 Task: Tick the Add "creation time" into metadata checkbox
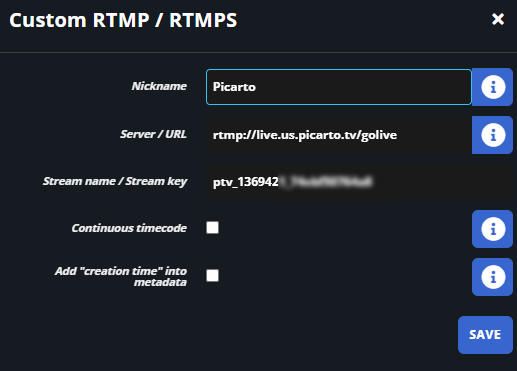point(212,276)
